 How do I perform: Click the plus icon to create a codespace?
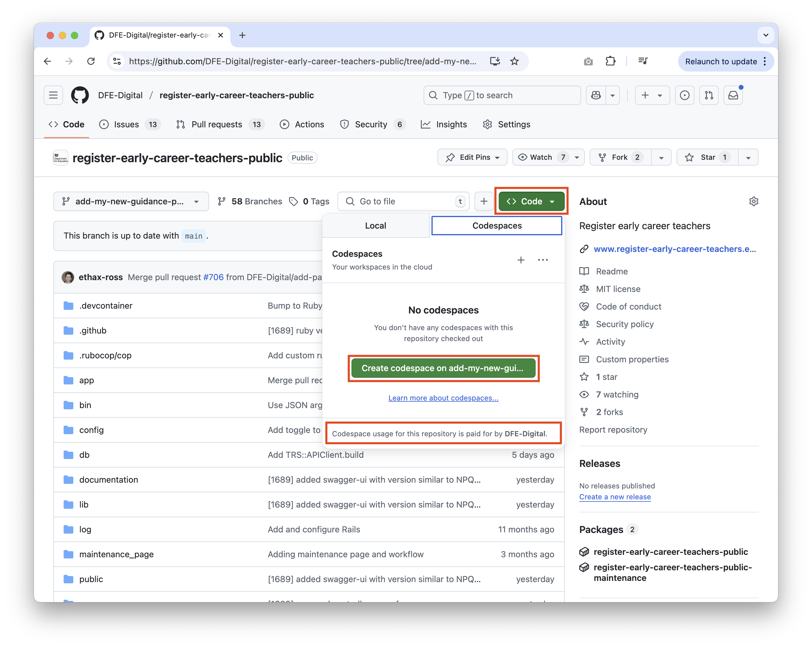(x=521, y=260)
